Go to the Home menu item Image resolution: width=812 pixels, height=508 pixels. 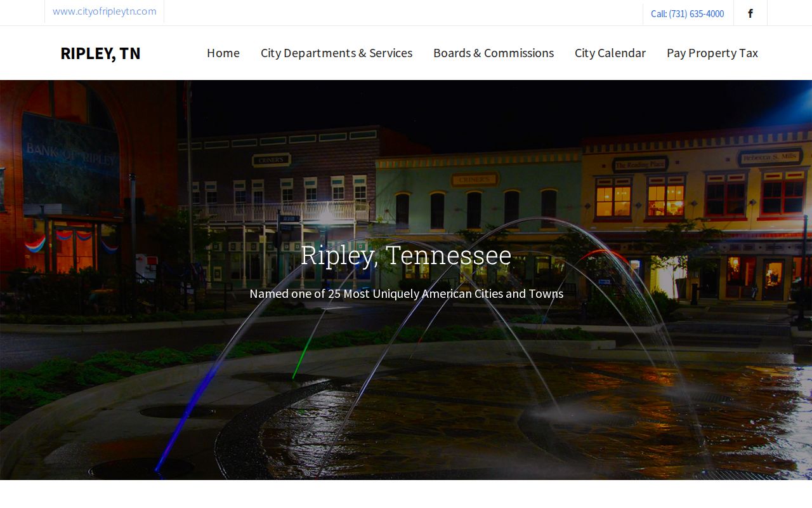[223, 53]
